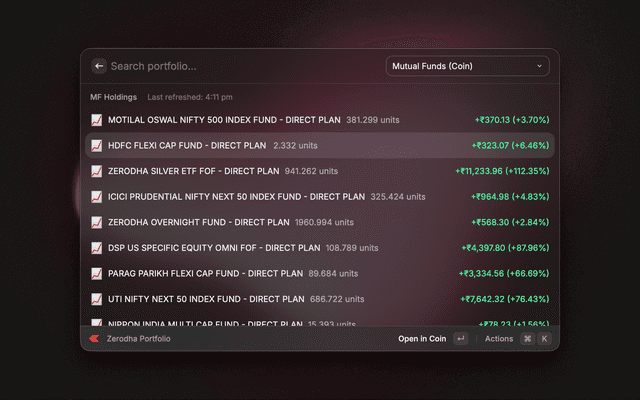Viewport: 640px width, 400px height.
Task: Click the Zerodha Portfolio logo icon
Action: point(95,339)
